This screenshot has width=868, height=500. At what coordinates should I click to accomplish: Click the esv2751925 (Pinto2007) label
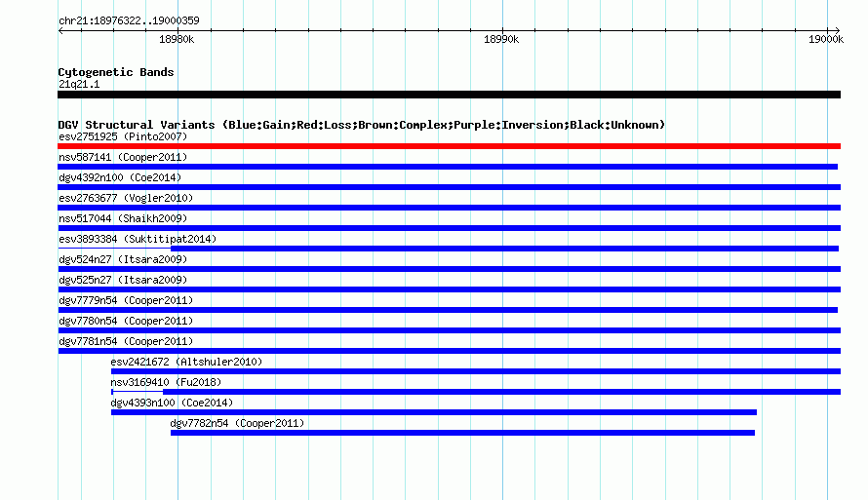123,136
